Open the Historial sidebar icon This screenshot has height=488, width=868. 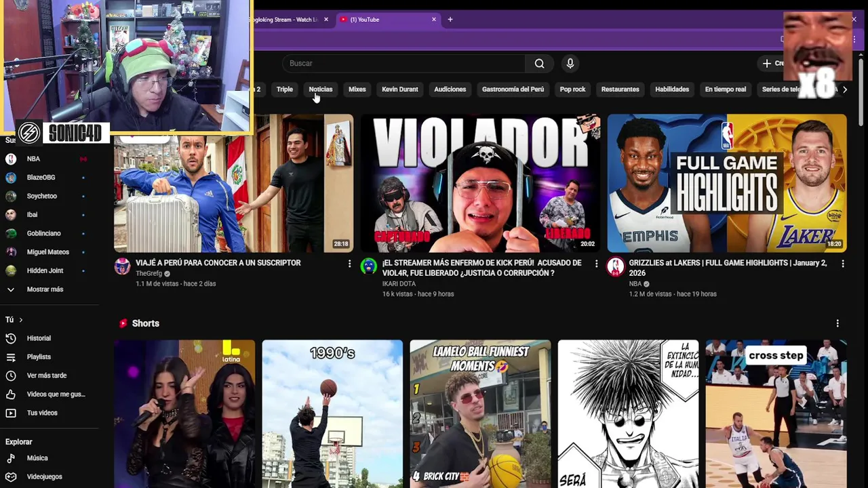[11, 338]
